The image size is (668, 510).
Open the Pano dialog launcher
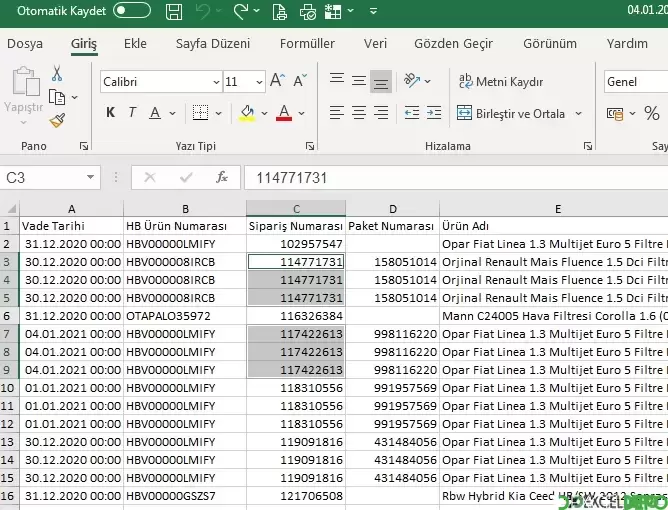[x=84, y=146]
